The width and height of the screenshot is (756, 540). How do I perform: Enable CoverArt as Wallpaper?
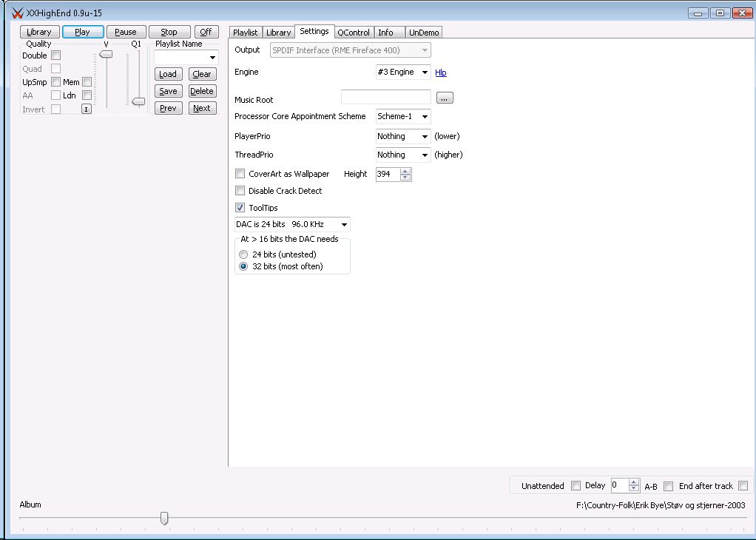click(240, 174)
